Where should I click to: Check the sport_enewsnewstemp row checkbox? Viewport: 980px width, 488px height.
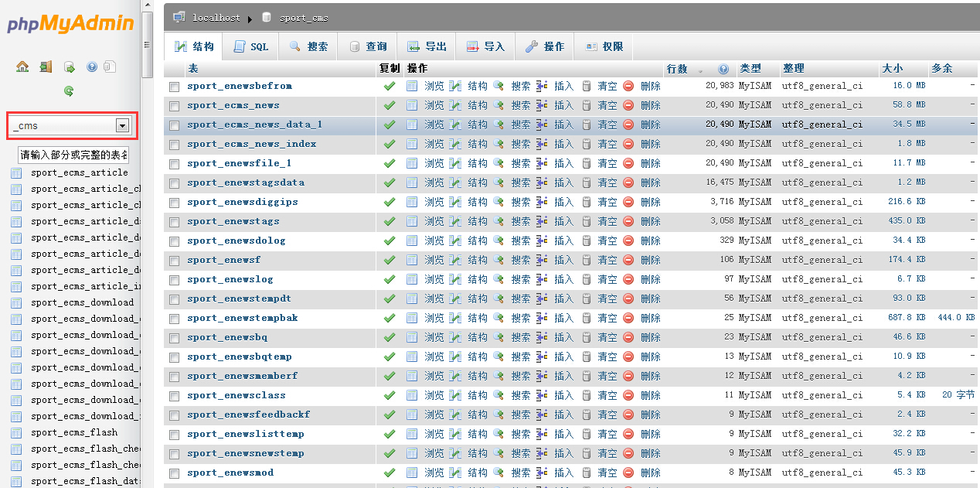(x=174, y=454)
